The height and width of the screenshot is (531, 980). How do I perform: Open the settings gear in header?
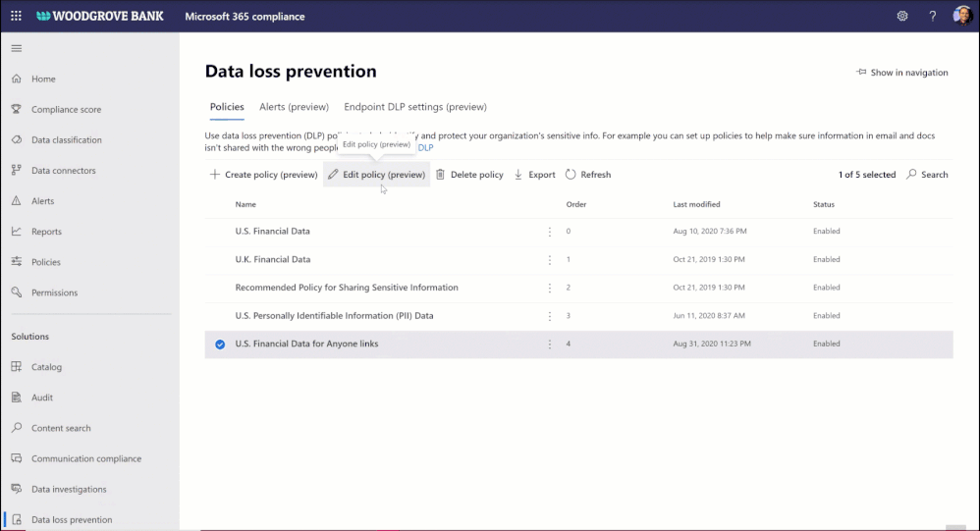(901, 17)
